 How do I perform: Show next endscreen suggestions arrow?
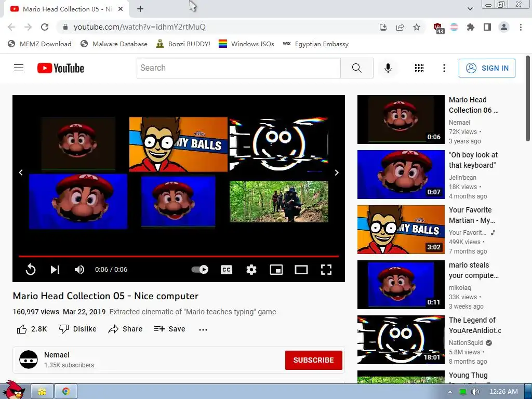pos(337,172)
